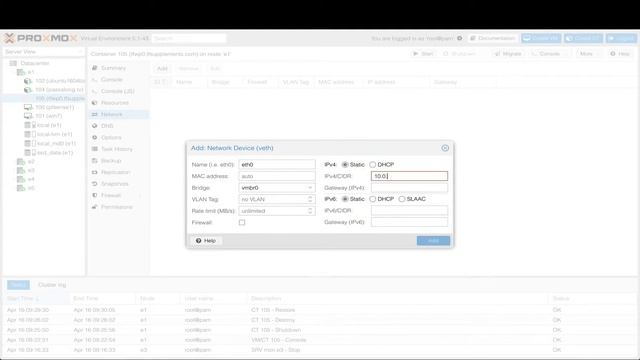Open the More dropdown in toolbar
Viewport: 640px width, 360px height.
[x=589, y=54]
